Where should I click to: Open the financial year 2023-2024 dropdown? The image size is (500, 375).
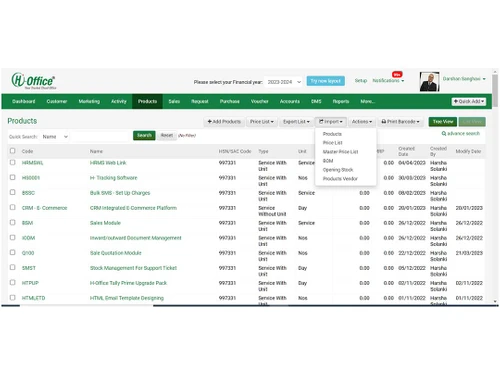pyautogui.click(x=284, y=82)
